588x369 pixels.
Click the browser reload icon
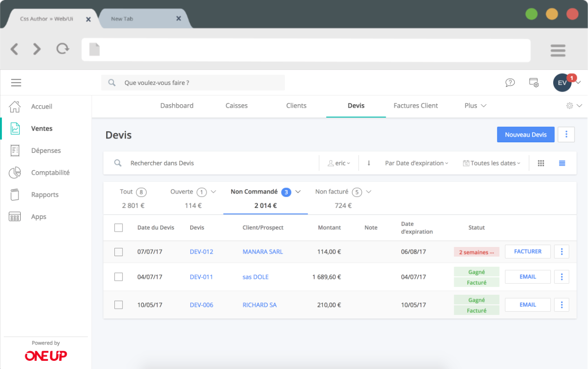62,49
